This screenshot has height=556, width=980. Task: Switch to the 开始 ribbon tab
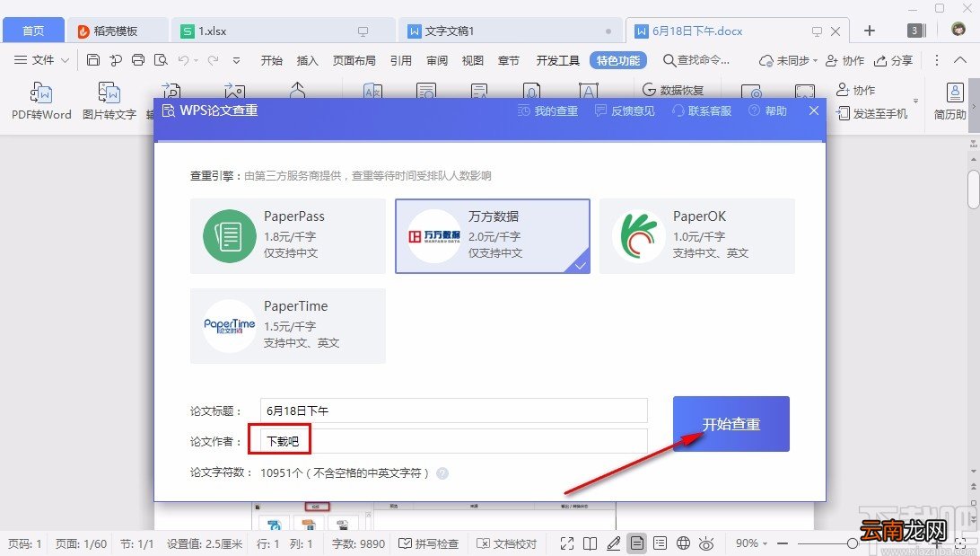[271, 61]
